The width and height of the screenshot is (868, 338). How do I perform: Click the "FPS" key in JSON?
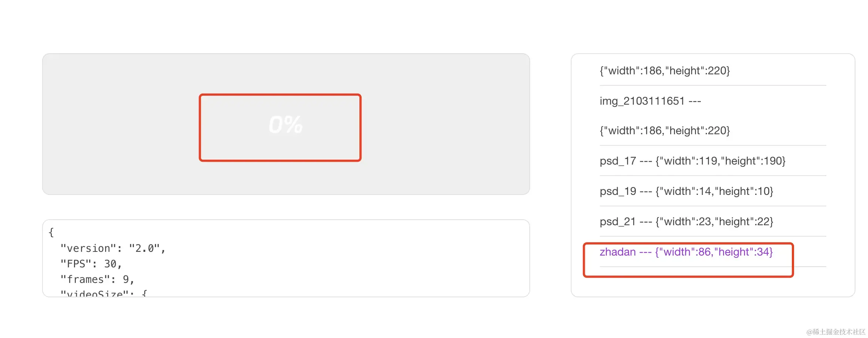click(76, 264)
